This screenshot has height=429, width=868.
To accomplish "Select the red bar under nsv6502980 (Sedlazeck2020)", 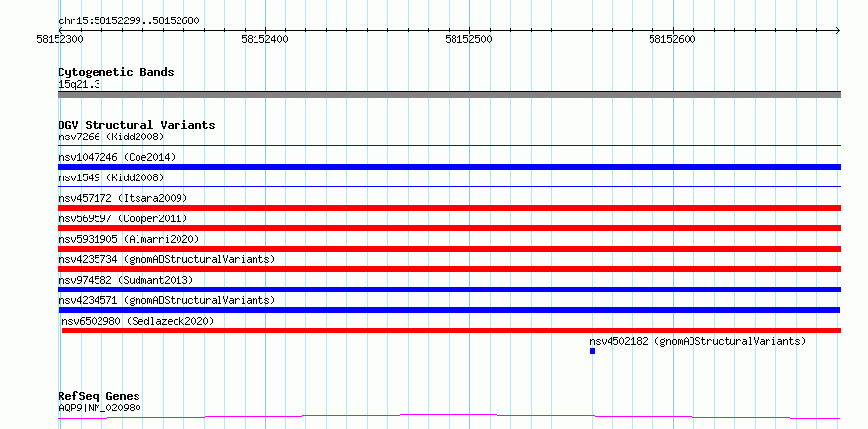I will (452, 331).
